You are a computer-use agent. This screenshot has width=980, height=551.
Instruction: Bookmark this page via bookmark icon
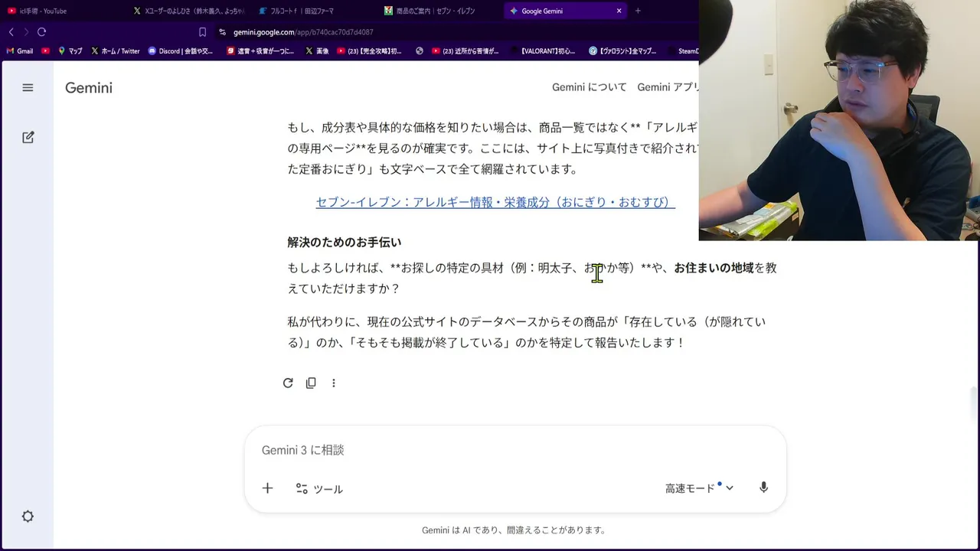tap(202, 32)
